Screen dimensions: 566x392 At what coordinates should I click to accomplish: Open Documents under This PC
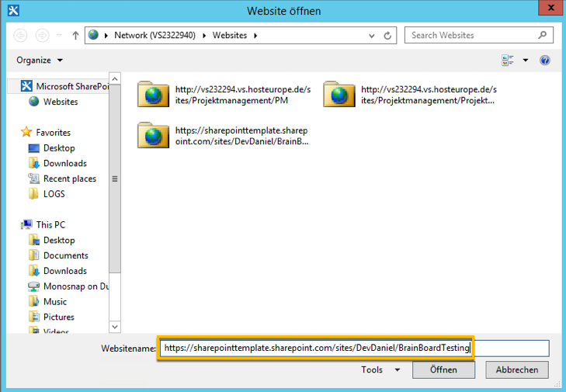click(66, 255)
